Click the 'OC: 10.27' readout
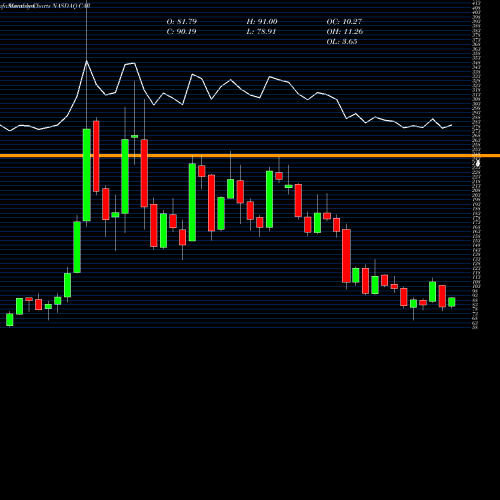This screenshot has width=500, height=500. 344,22
